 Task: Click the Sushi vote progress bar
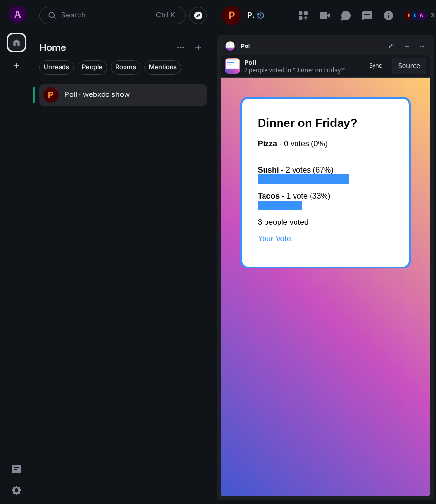point(303,179)
